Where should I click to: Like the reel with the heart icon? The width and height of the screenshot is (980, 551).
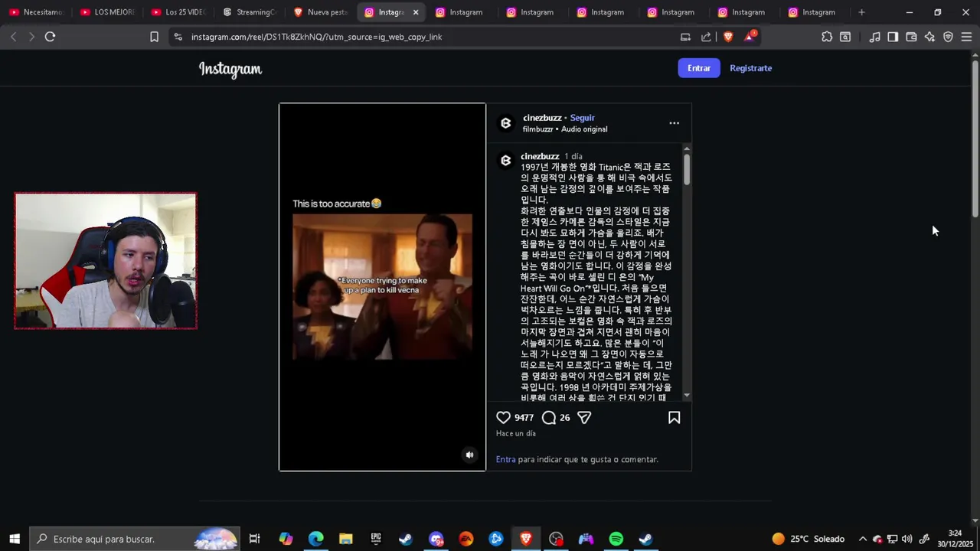pyautogui.click(x=503, y=418)
